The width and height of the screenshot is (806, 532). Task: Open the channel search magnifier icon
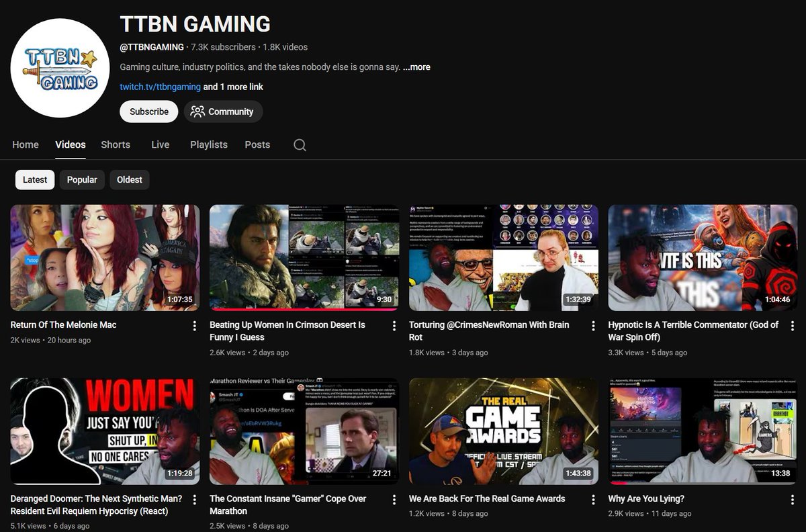click(300, 145)
